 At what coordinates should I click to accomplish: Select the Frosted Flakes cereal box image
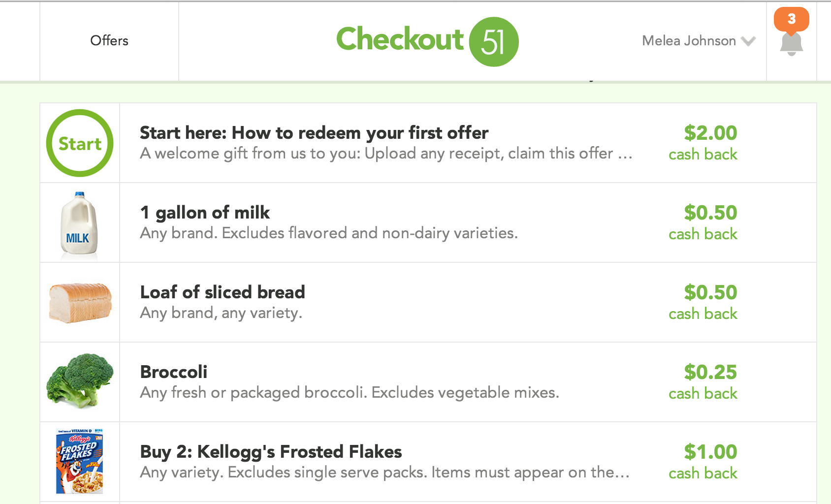79,461
